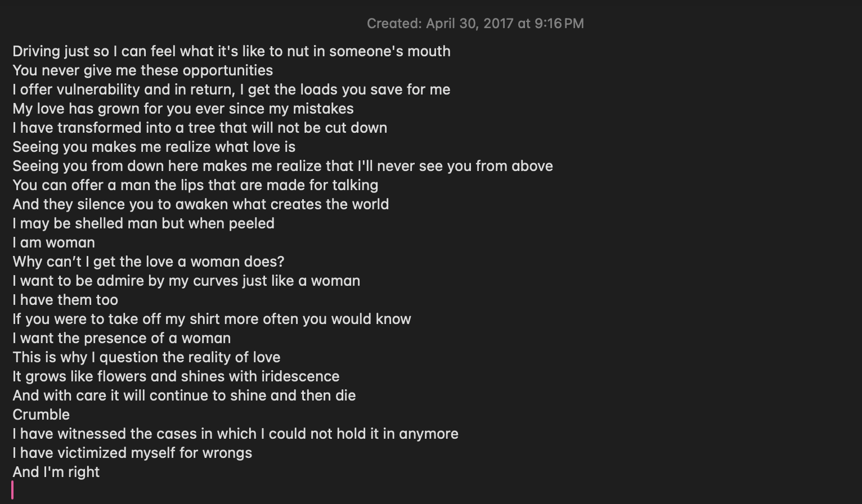Screen dimensions: 862x504
Task: Click the line 'I am woman'
Action: coord(53,242)
